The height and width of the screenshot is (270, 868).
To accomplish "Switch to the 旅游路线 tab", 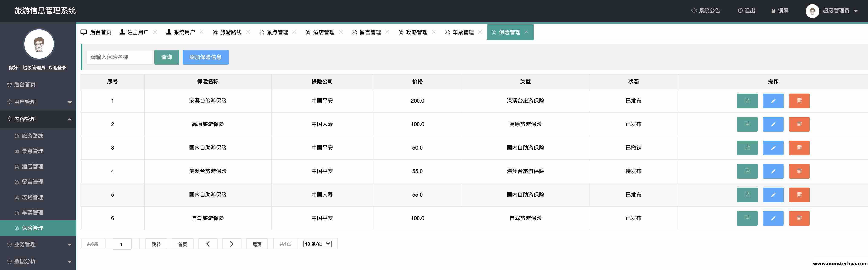I will [227, 32].
